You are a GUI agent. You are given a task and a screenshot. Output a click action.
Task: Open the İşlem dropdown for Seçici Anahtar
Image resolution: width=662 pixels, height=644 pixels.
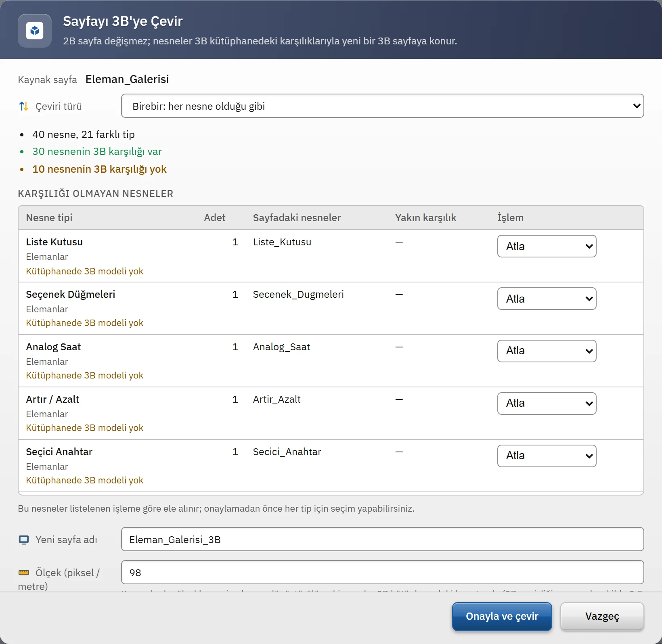[547, 456]
